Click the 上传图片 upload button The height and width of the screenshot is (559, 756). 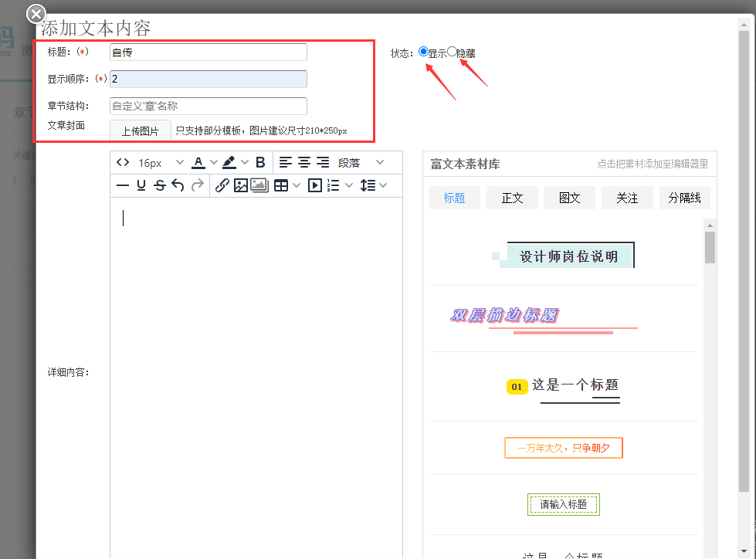point(140,131)
